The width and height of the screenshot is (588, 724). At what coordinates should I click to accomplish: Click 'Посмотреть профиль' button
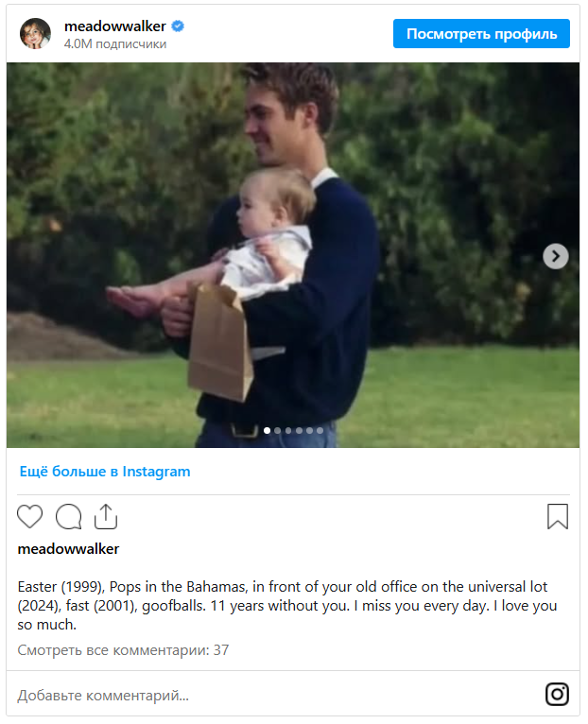(x=481, y=34)
